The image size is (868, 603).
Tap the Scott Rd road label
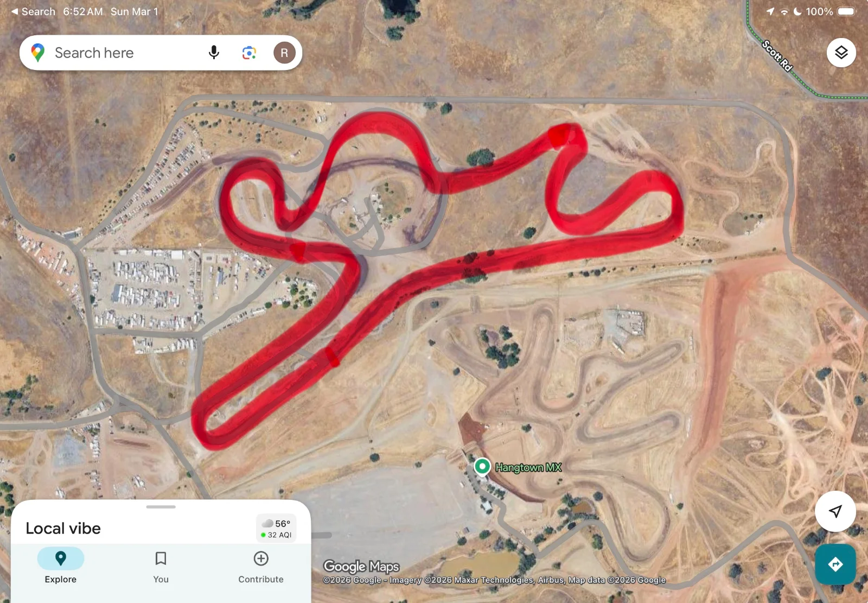(777, 56)
